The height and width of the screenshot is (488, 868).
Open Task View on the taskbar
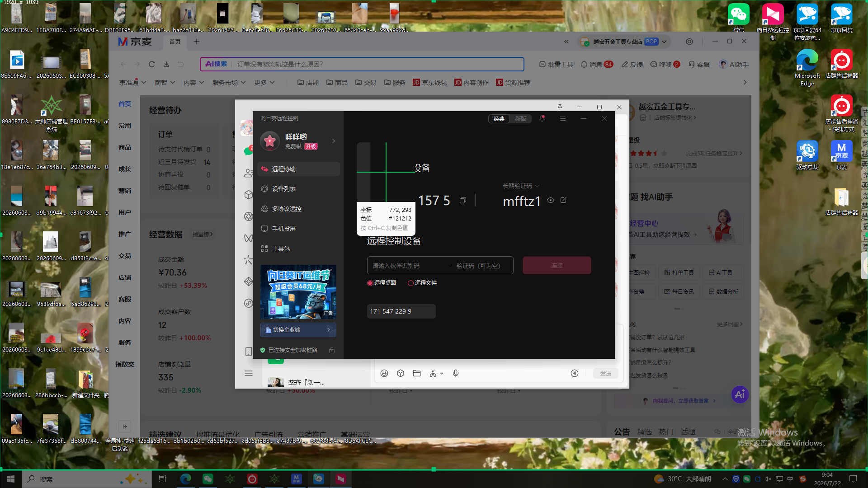point(163,479)
